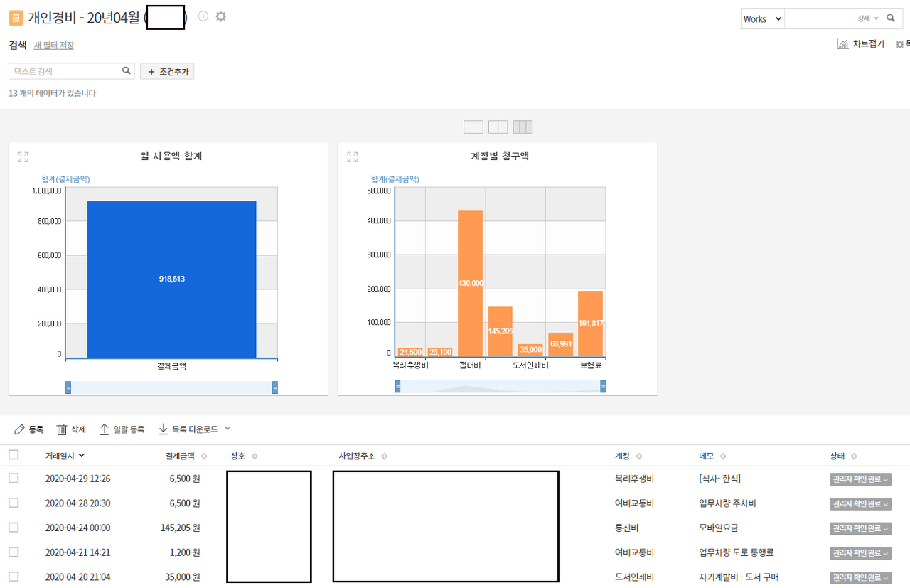The height and width of the screenshot is (588, 910).
Task: Sort by 상태 column arrows
Action: pos(854,456)
